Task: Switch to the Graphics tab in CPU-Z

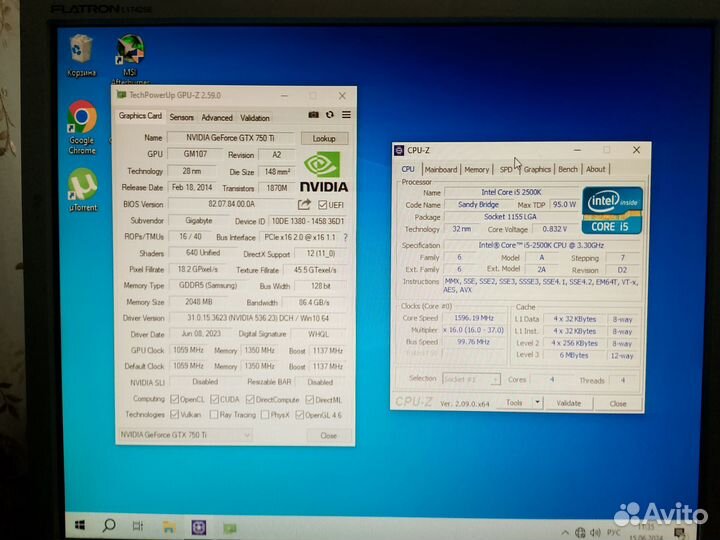Action: pyautogui.click(x=537, y=169)
